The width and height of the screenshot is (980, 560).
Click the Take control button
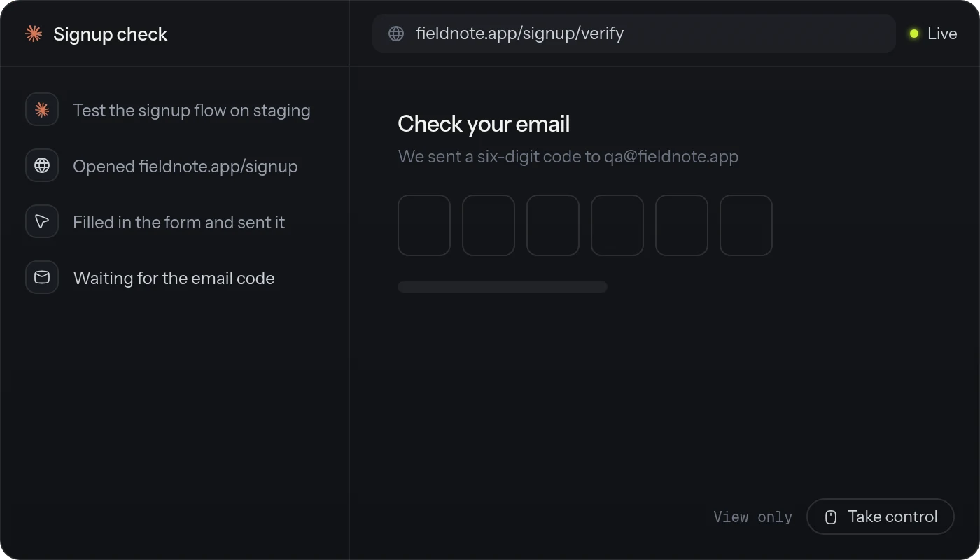click(x=881, y=517)
